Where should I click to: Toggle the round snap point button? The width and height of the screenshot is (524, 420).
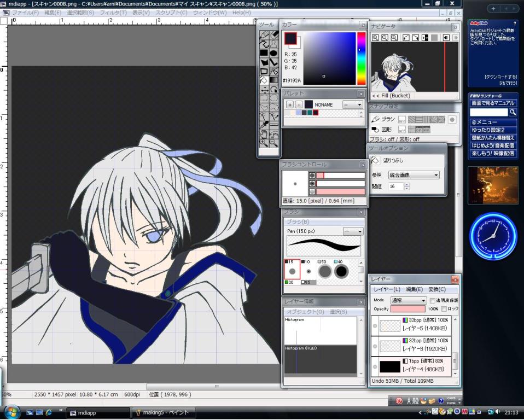pyautogui.click(x=452, y=120)
